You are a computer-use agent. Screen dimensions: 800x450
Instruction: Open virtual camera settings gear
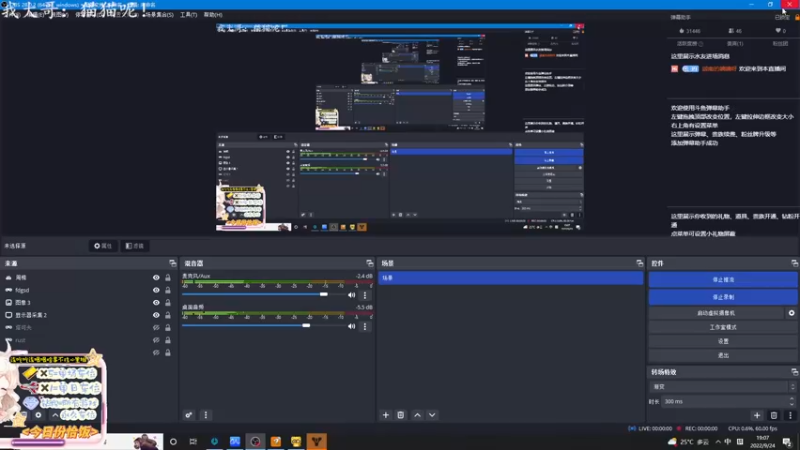791,313
